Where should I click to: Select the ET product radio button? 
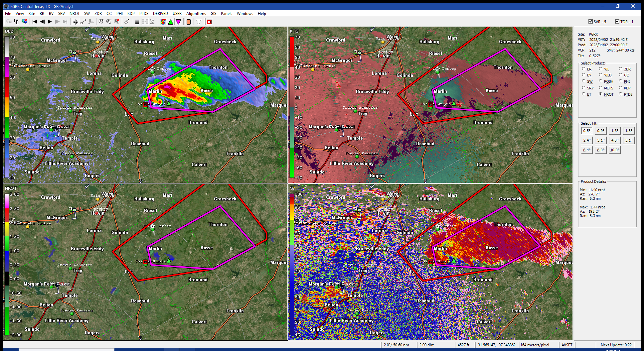(x=583, y=94)
